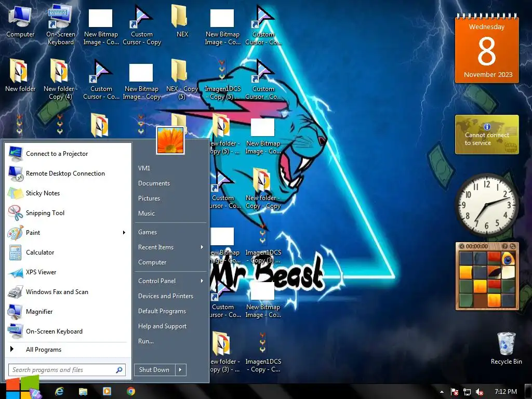Select the Recycle Bin icon

click(x=506, y=349)
